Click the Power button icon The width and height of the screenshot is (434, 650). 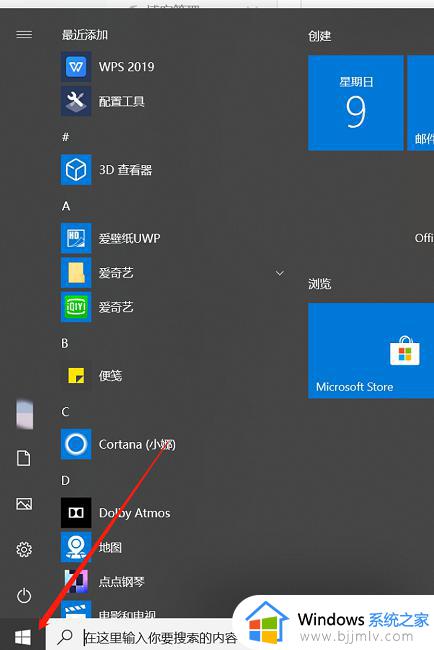24,596
